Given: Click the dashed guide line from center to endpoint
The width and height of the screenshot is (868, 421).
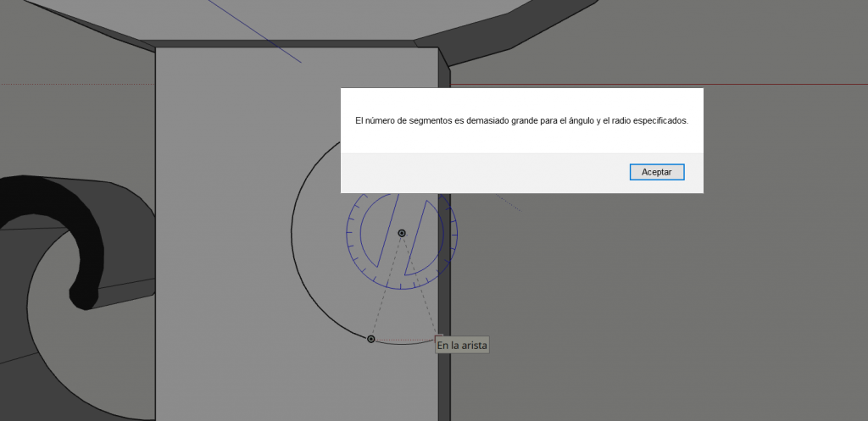Looking at the screenshot, I should [x=386, y=288].
